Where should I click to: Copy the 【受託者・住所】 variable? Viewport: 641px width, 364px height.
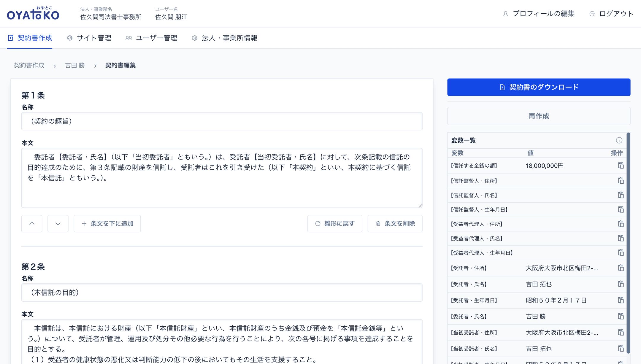pyautogui.click(x=621, y=268)
